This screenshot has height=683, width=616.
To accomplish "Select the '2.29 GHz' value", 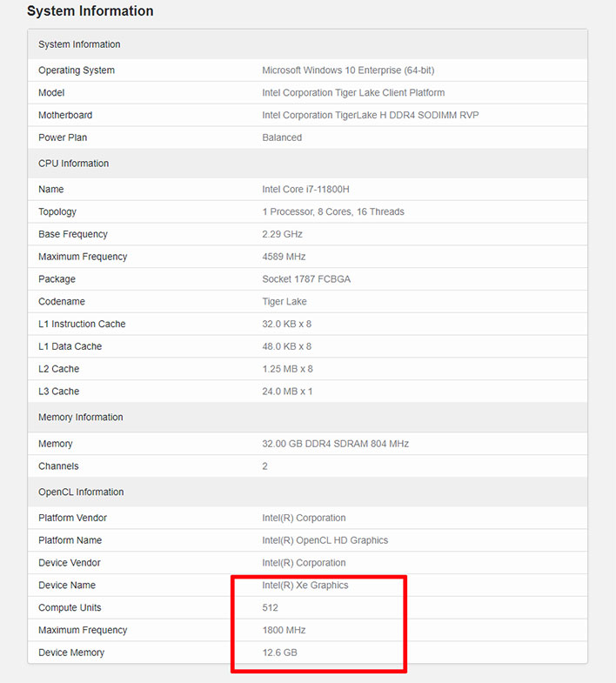I will pos(282,234).
